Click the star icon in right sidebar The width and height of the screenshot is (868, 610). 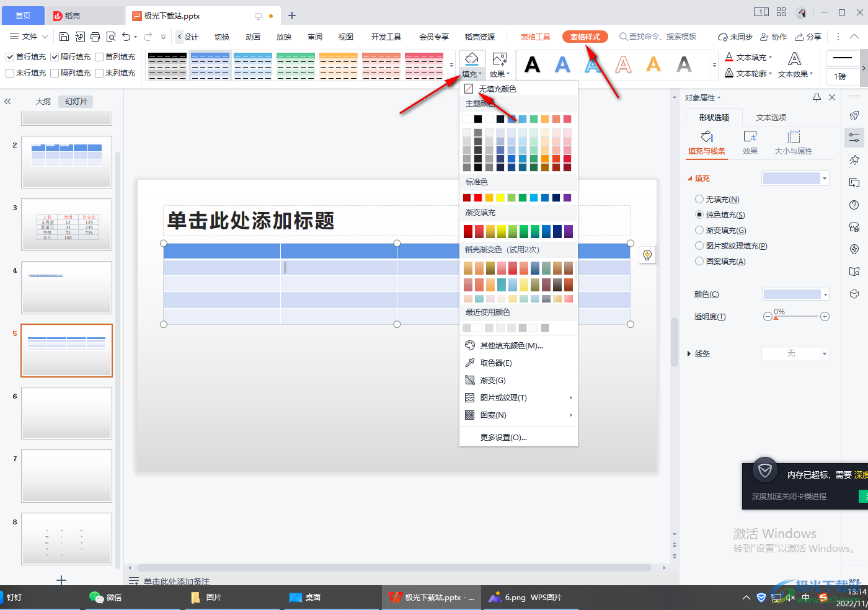click(x=854, y=160)
